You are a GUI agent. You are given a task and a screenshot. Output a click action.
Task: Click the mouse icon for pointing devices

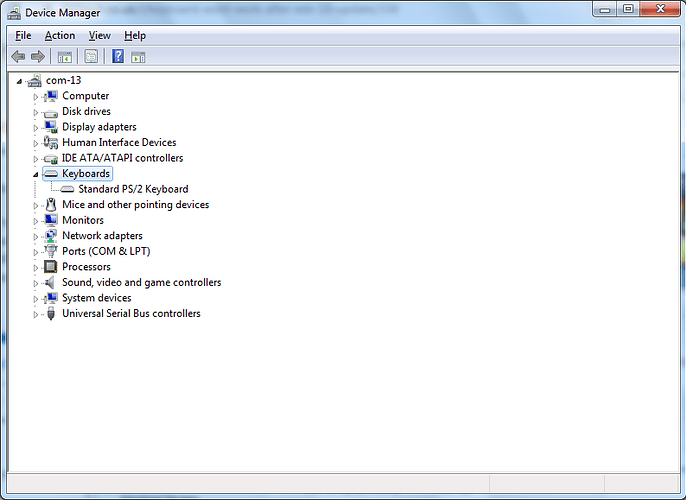[x=51, y=205]
